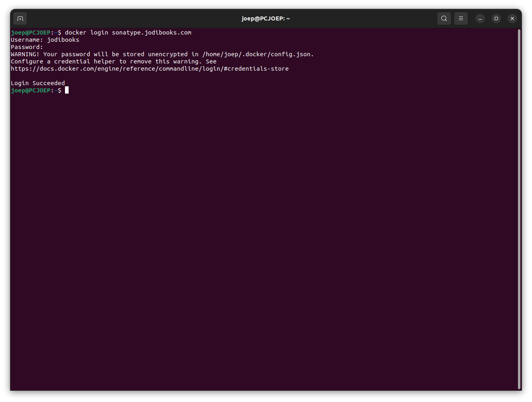Image resolution: width=532 pixels, height=402 pixels.
Task: Click the 'Password:' line
Action: point(27,47)
